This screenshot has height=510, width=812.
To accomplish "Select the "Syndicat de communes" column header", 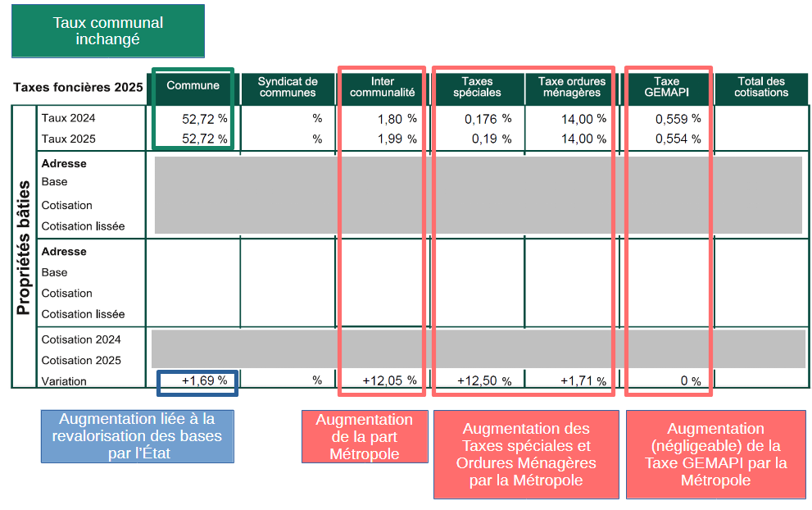I will coord(287,87).
